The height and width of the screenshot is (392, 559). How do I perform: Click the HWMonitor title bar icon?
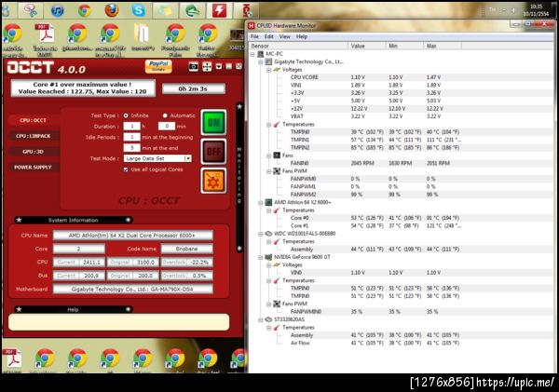tap(252, 26)
